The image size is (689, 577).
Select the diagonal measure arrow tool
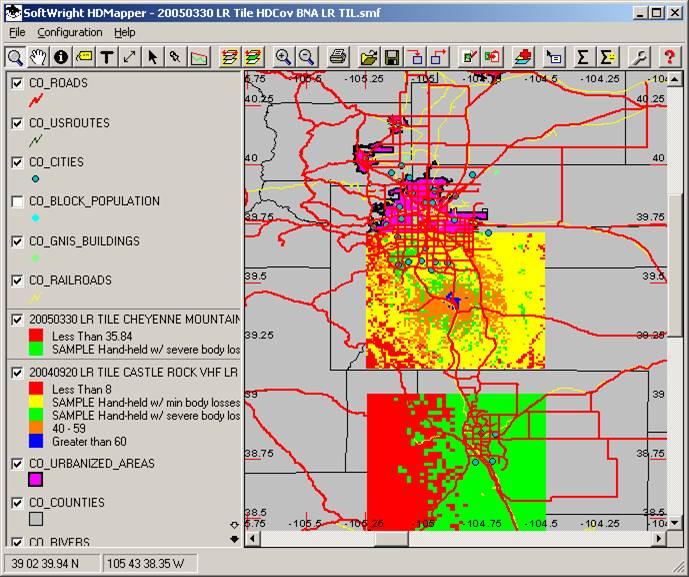click(130, 57)
